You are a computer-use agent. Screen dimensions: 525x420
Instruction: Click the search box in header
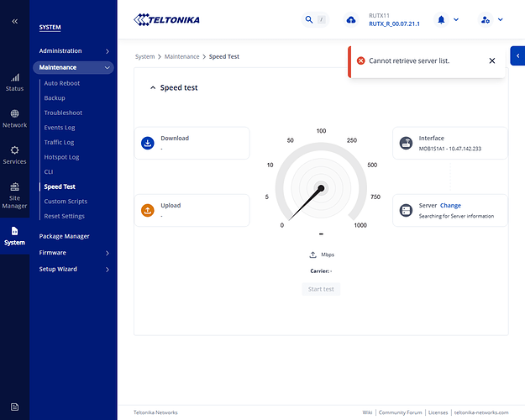pos(314,19)
